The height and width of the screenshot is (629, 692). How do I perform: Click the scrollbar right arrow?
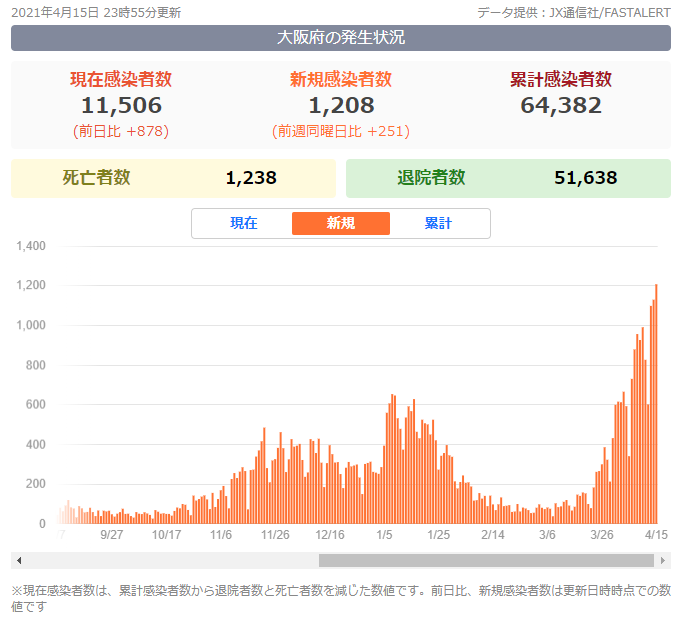point(662,560)
